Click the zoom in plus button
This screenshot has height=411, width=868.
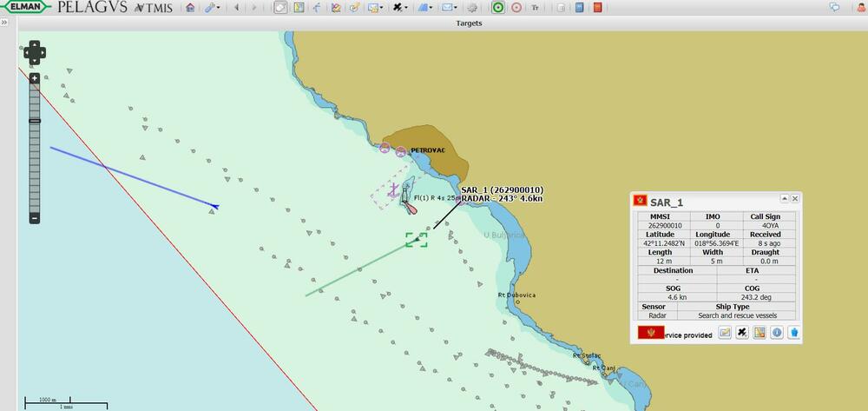tap(35, 78)
